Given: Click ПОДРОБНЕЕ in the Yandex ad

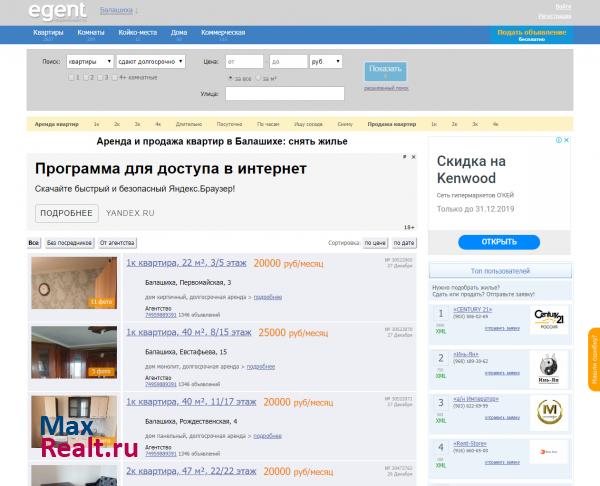Looking at the screenshot, I should point(67,213).
